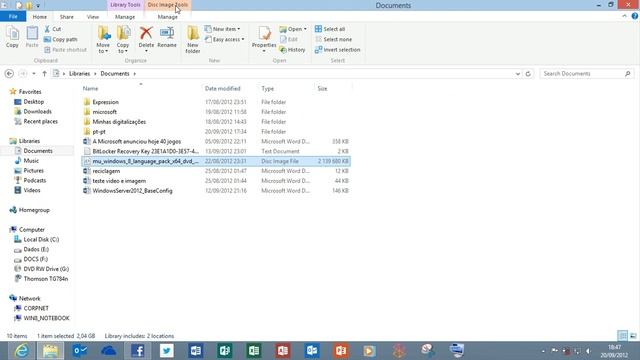Click Invert selection in ribbon

tap(338, 50)
